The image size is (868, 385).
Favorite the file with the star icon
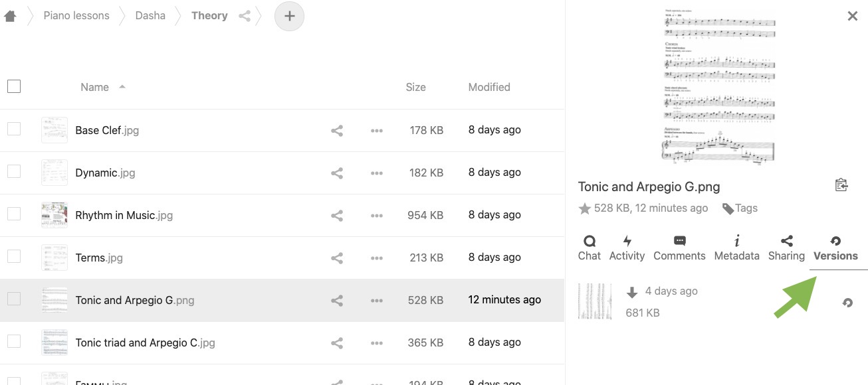tap(585, 208)
